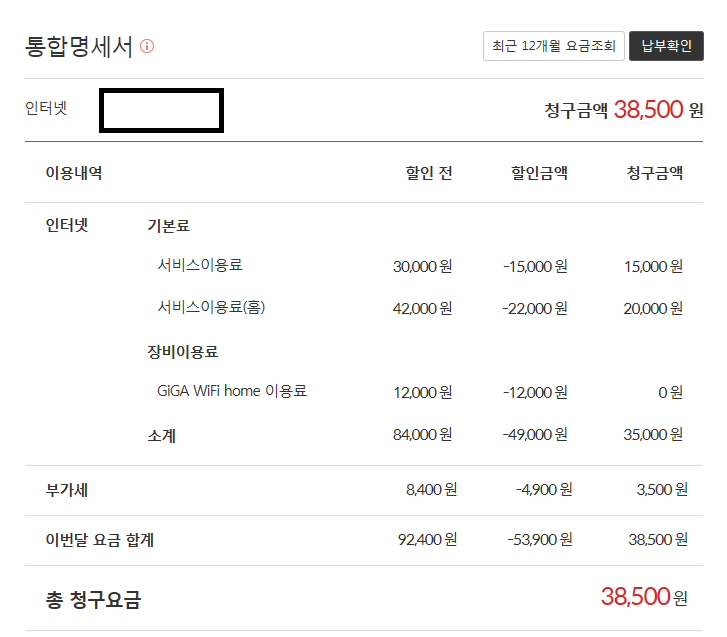The width and height of the screenshot is (727, 637).
Task: Click the info icon beside 통합명세서
Action: tap(147, 46)
